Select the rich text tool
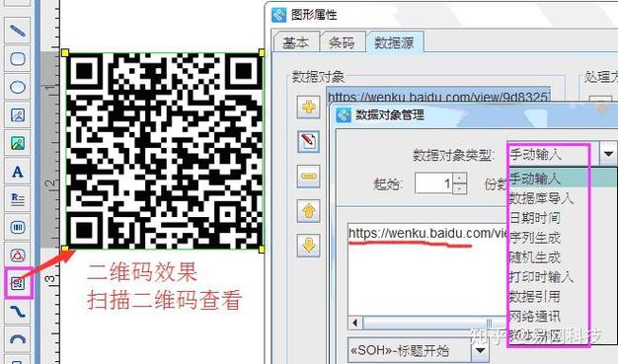Viewport: 618px width, 364px height. pyautogui.click(x=18, y=199)
